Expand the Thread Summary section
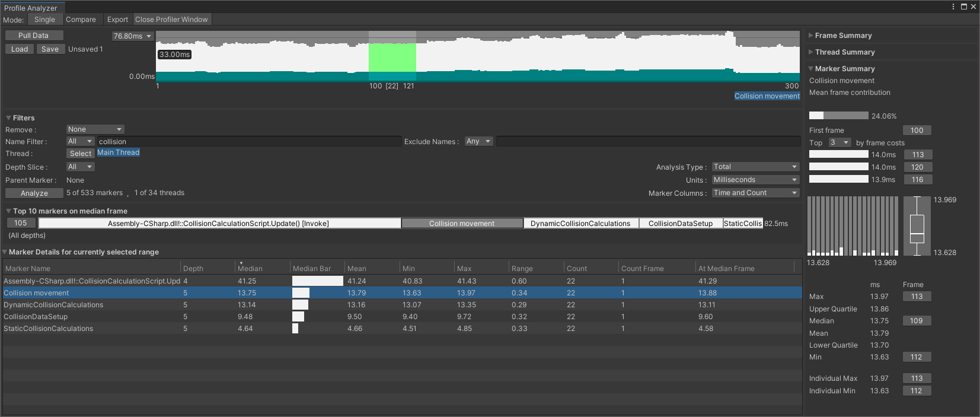Screen dimensions: 980x417 click(x=844, y=52)
